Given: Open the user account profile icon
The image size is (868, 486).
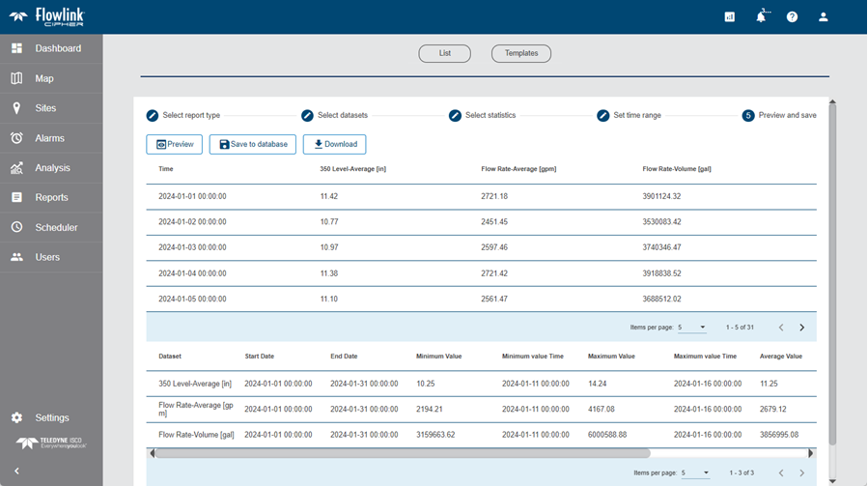Looking at the screenshot, I should 824,16.
